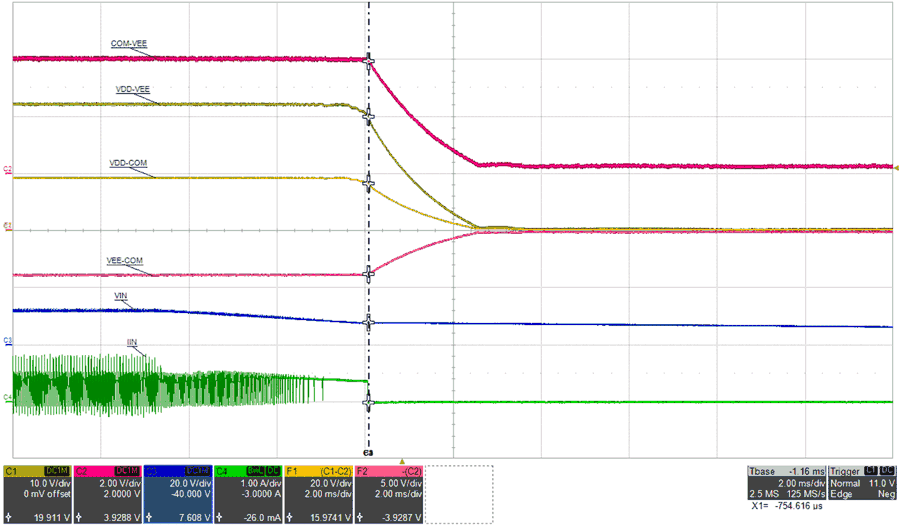The width and height of the screenshot is (900, 525).
Task: Select the highlighted C3 channel descriptor box
Action: [x=178, y=494]
